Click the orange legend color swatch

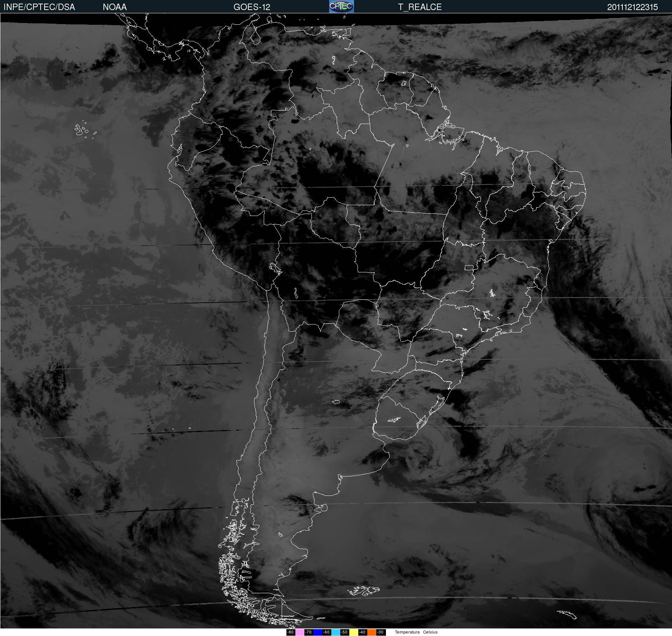coord(372,632)
